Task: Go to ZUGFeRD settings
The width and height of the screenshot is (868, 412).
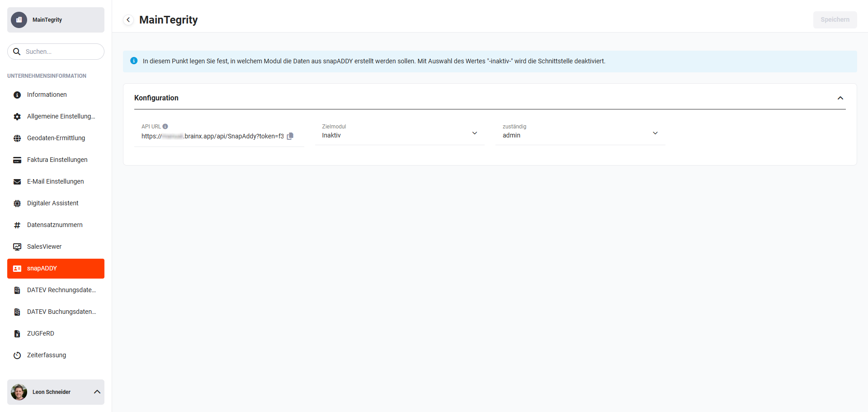Action: point(56,334)
